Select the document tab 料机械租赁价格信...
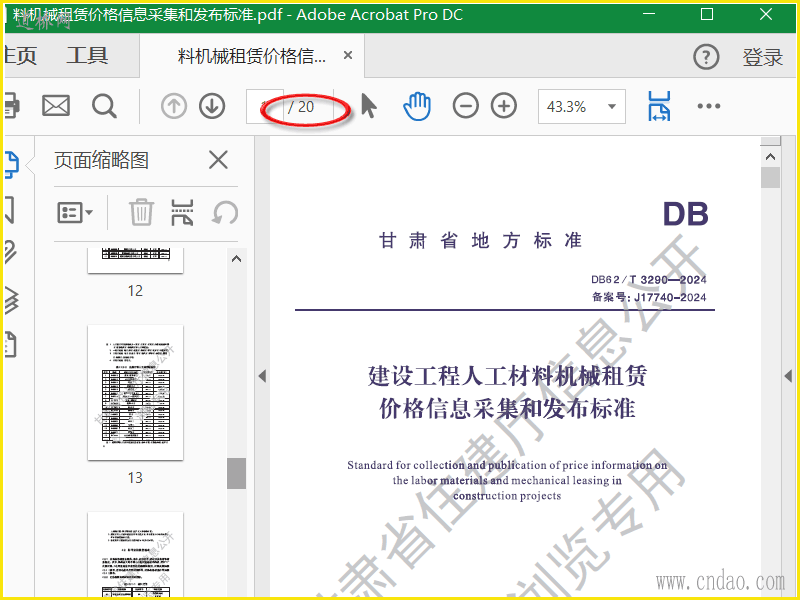The height and width of the screenshot is (600, 800). tap(252, 56)
